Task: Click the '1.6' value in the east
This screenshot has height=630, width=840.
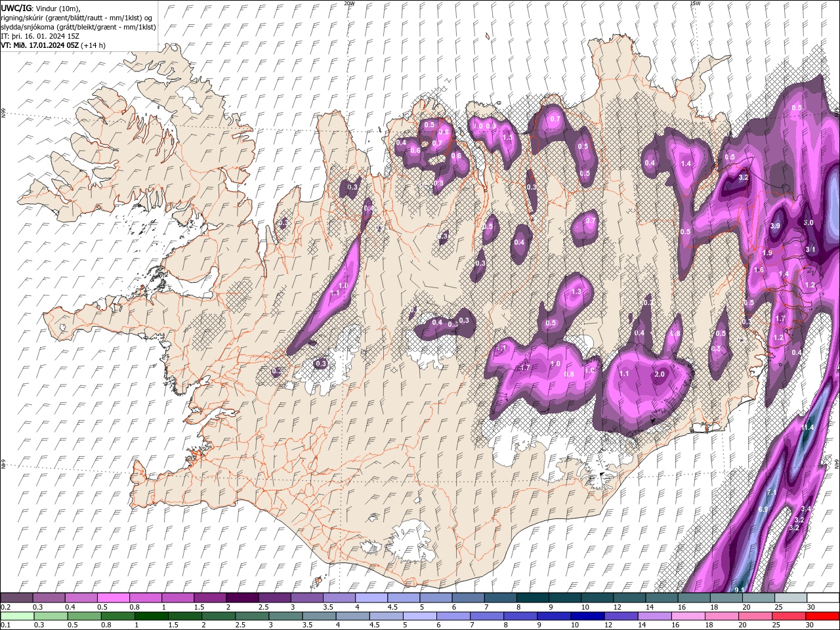Action: point(759,270)
